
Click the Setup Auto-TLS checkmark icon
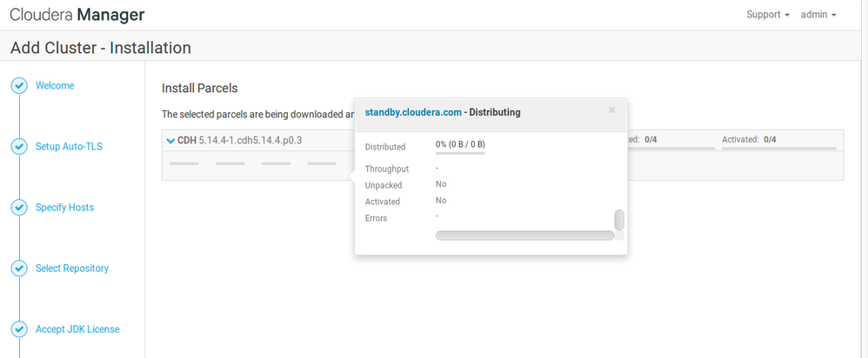[19, 146]
